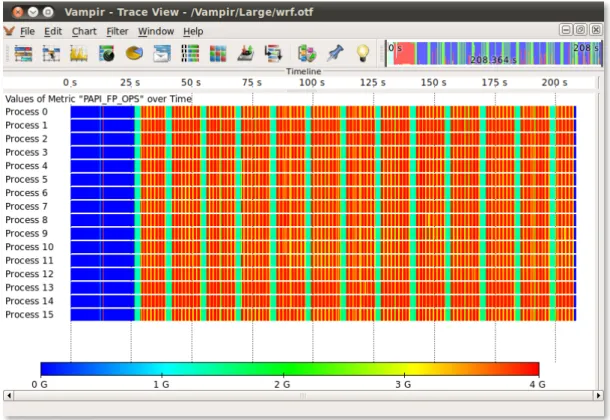Open the Process Summary icon
This screenshot has height=420, width=610.
[190, 53]
